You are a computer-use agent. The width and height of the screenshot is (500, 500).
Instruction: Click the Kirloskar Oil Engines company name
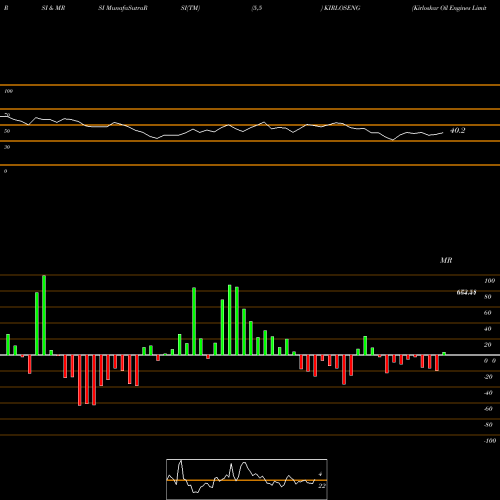pyautogui.click(x=449, y=8)
